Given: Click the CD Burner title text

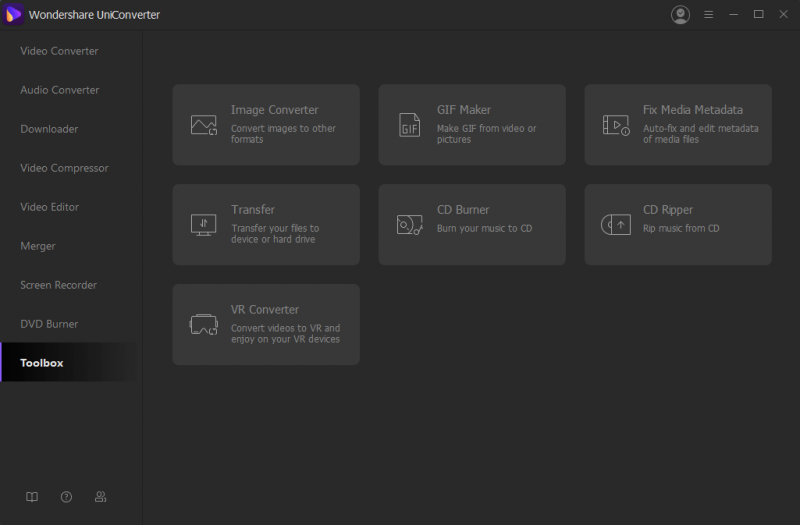Looking at the screenshot, I should pos(463,210).
